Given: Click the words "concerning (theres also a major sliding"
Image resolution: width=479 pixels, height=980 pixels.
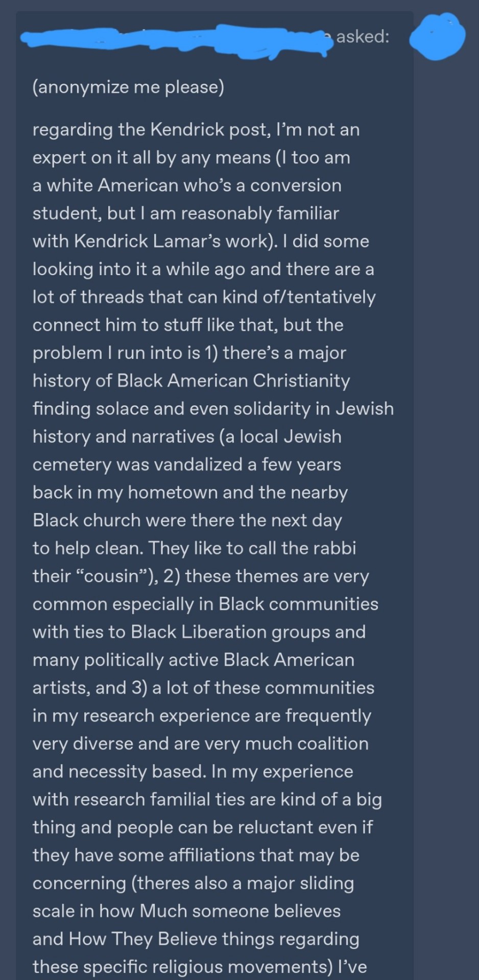Looking at the screenshot, I should 193,883.
